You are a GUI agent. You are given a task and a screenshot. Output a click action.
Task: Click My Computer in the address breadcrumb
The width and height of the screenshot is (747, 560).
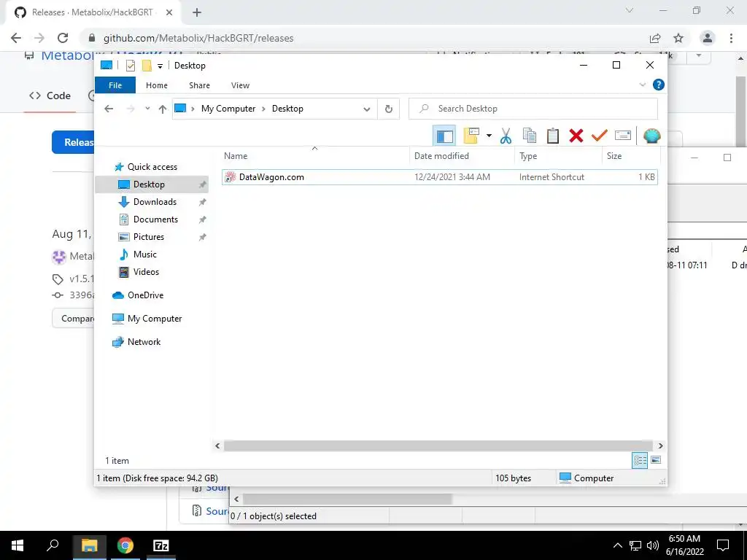[x=228, y=109]
